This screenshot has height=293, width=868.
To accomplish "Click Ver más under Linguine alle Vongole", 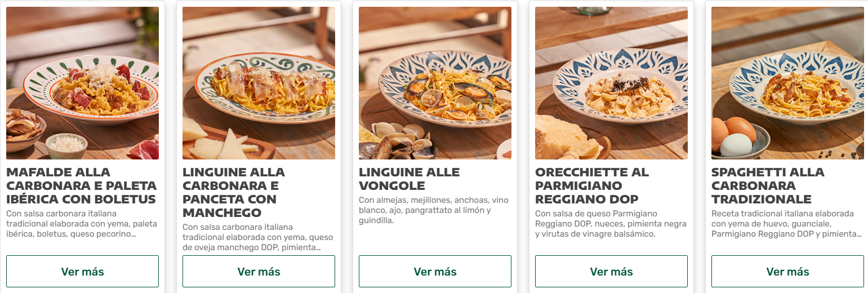I will (x=435, y=271).
